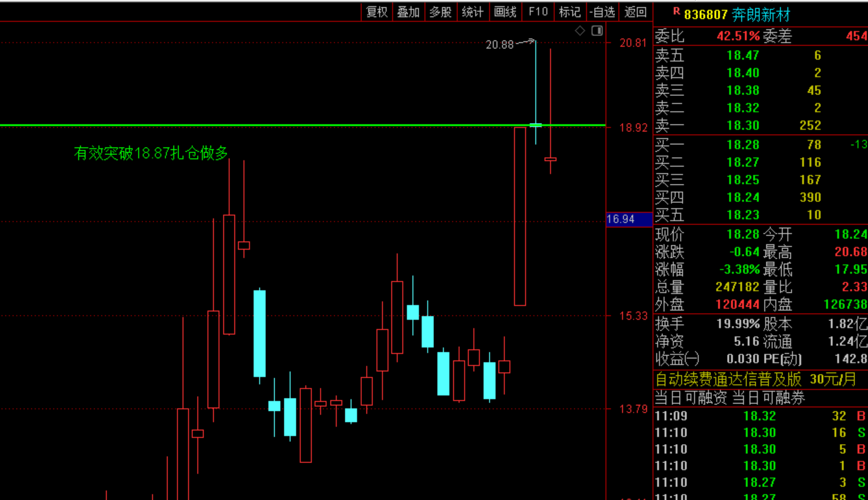
Task: Select the 当日可融资 tab
Action: coord(690,398)
